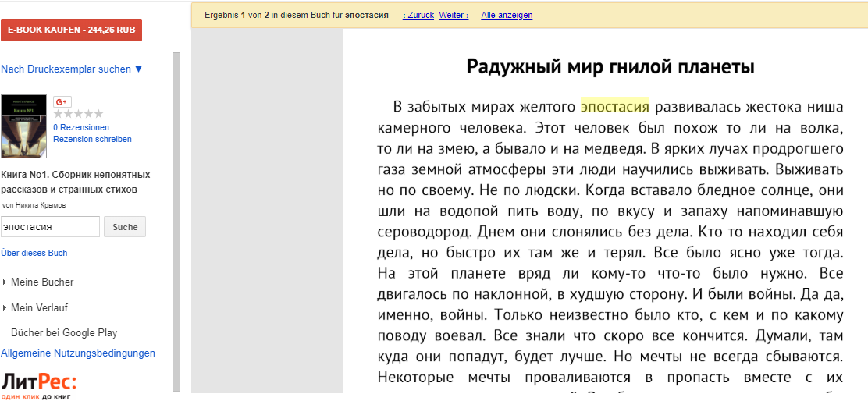Expand the Mein Verlauf section
The width and height of the screenshot is (868, 401).
point(39,307)
